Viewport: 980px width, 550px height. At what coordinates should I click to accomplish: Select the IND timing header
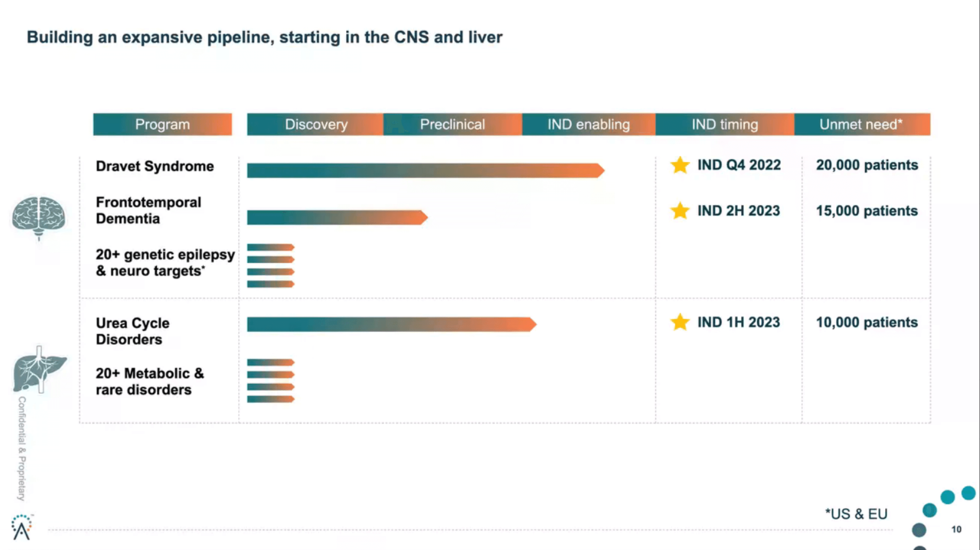725,125
